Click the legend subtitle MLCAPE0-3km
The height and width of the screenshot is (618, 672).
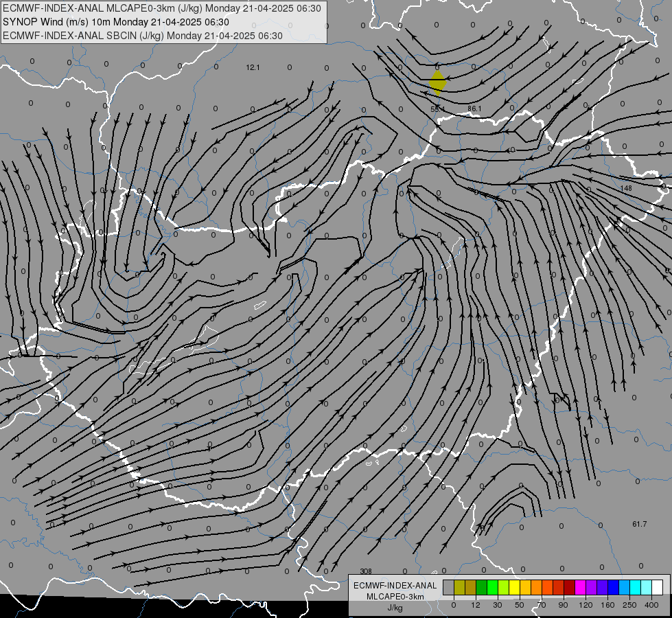click(395, 597)
